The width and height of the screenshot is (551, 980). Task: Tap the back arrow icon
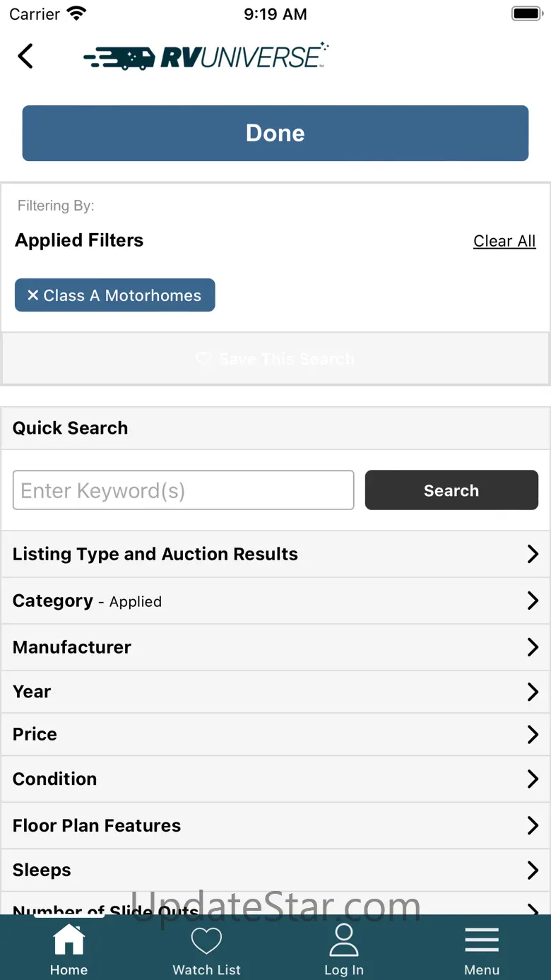[x=25, y=56]
